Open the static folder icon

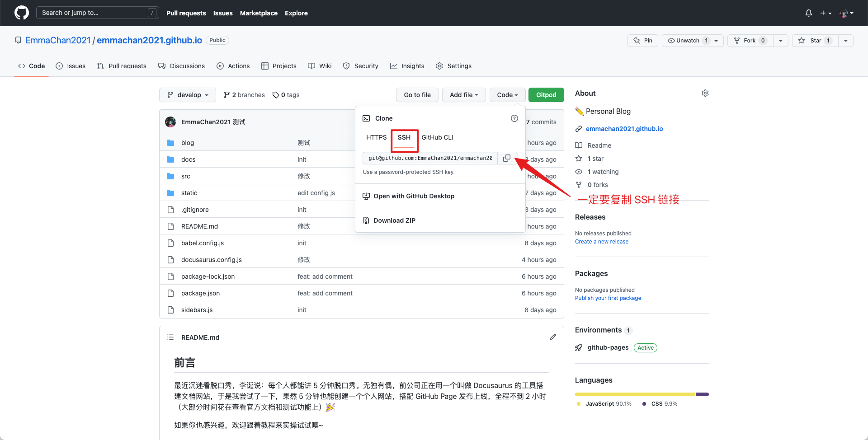coord(170,193)
